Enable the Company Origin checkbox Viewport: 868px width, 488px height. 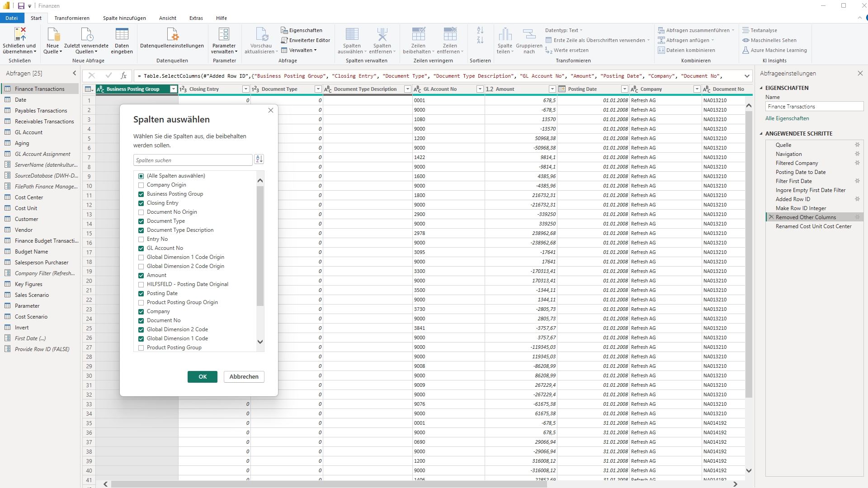click(x=141, y=185)
